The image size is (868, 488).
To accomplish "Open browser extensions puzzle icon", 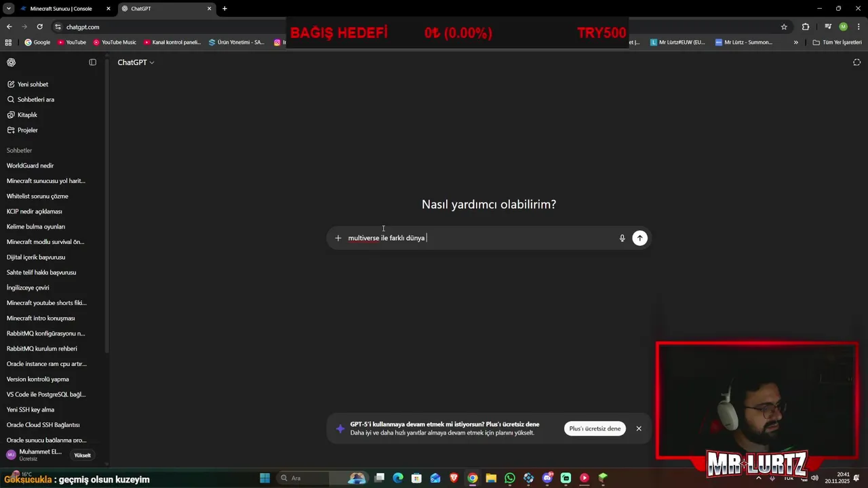I will (x=806, y=27).
